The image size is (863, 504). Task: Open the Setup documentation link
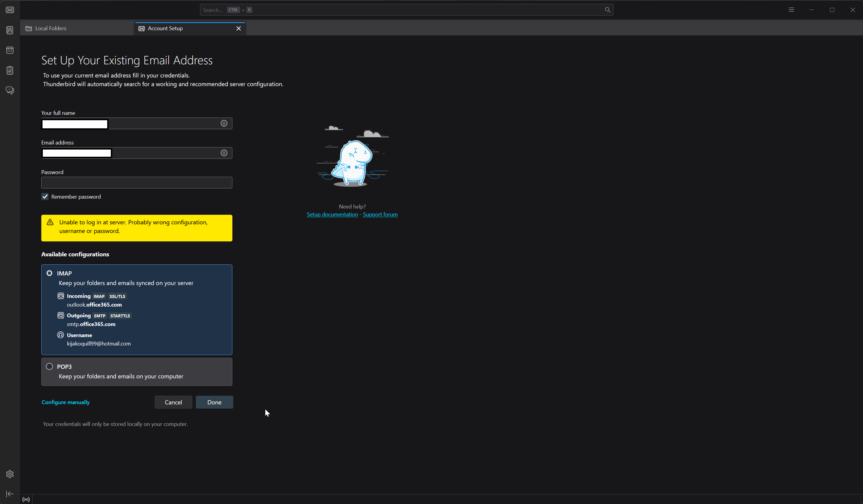click(332, 214)
